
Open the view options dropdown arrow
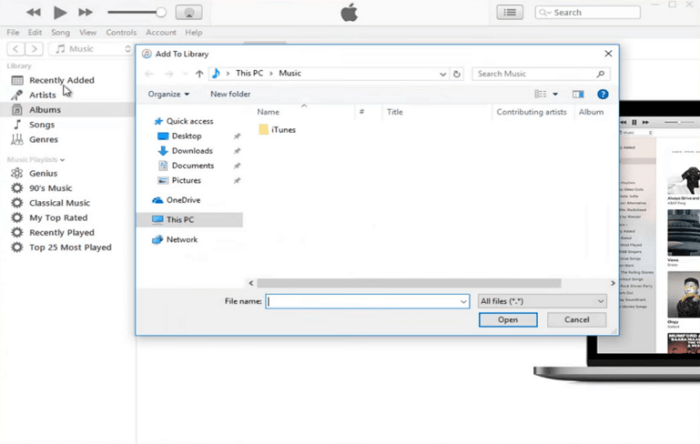[555, 94]
